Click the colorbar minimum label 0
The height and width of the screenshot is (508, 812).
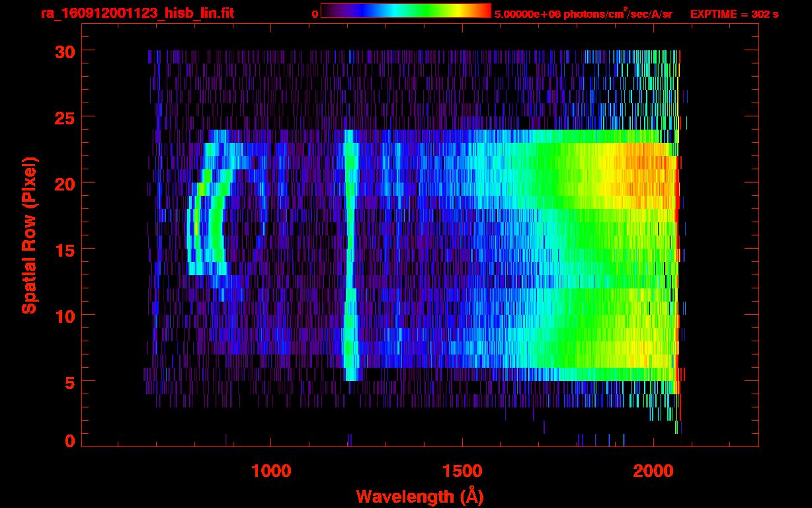(x=314, y=15)
